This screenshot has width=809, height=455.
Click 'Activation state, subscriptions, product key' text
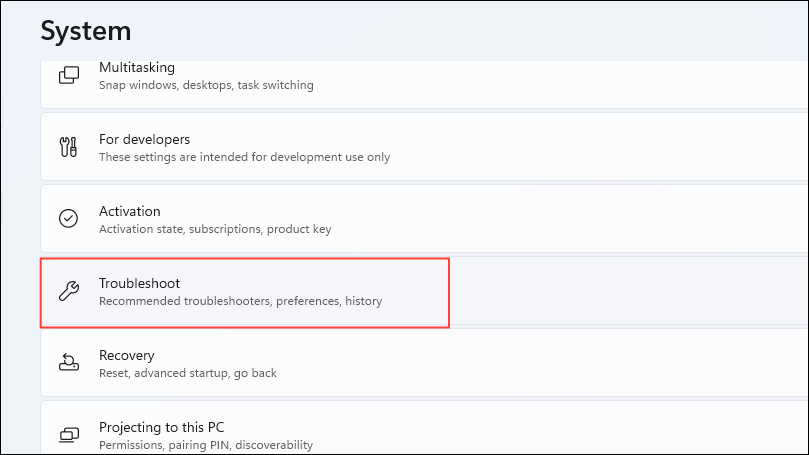click(215, 229)
